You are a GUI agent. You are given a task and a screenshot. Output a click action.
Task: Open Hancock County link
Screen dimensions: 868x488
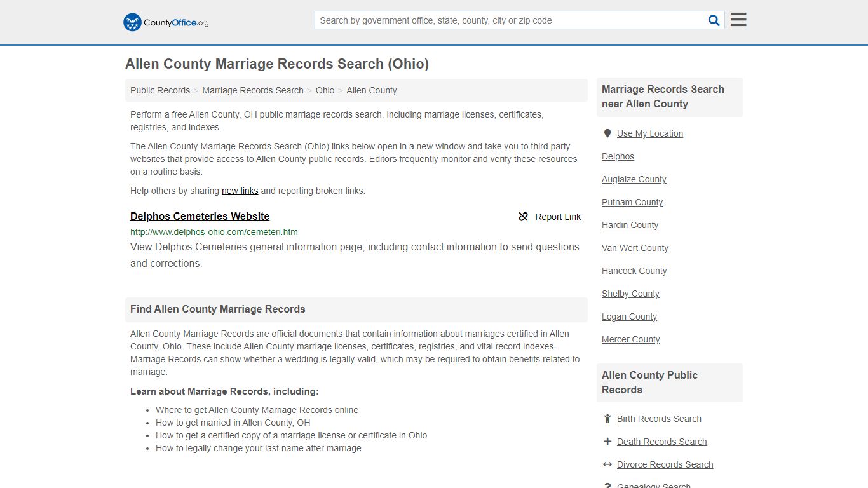(x=634, y=271)
